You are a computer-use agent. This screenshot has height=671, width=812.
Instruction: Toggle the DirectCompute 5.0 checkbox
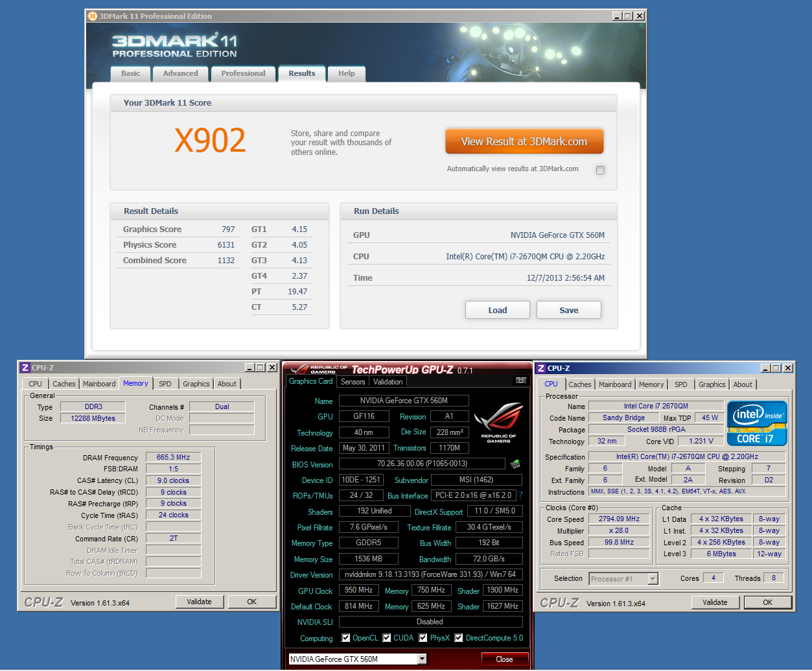(x=459, y=638)
